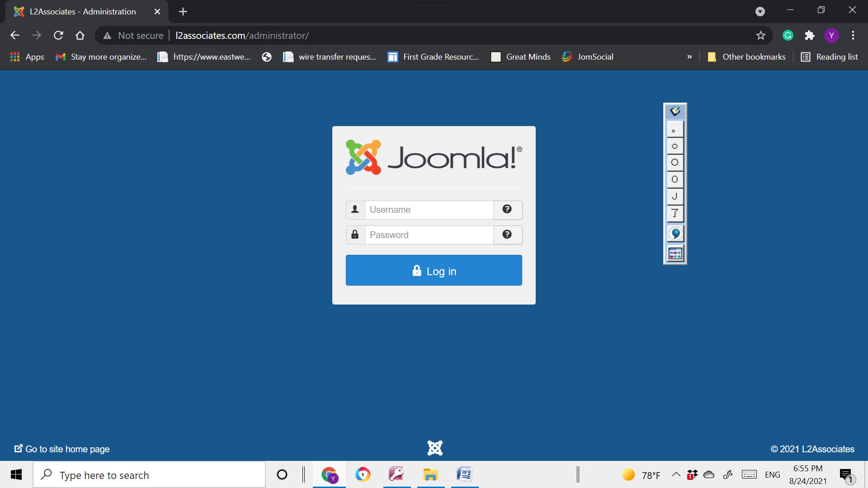
Task: Open the Other bookmarks folder
Action: (747, 57)
